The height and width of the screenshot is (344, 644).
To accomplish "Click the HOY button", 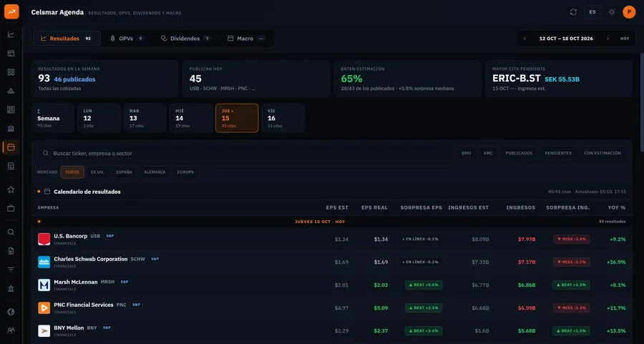I will point(624,39).
